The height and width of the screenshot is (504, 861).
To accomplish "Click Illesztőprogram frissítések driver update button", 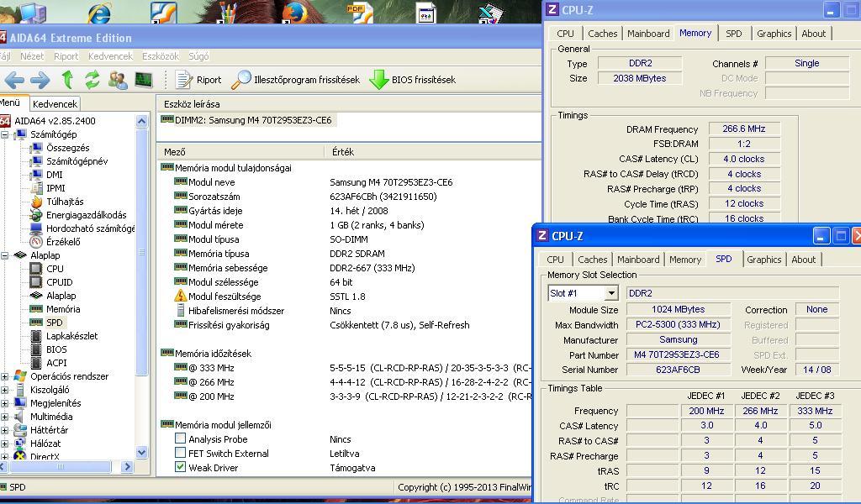I will pyautogui.click(x=295, y=80).
